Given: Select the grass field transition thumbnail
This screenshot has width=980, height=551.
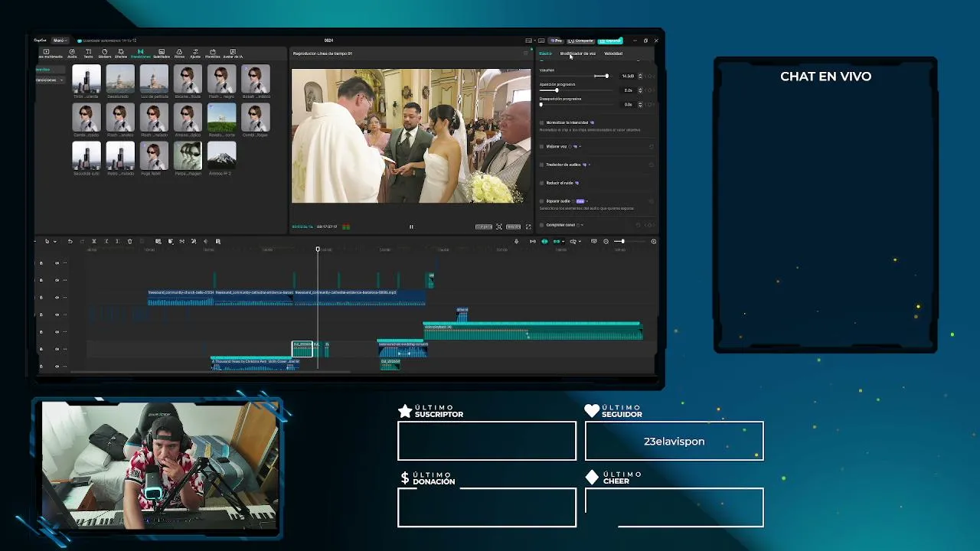Looking at the screenshot, I should 221,117.
